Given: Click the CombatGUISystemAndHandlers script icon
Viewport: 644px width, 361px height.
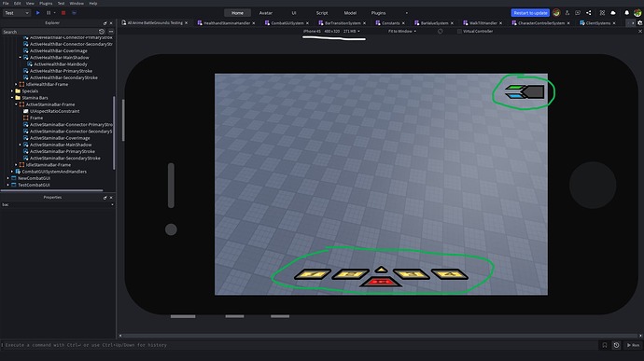Looking at the screenshot, I should 18,172.
